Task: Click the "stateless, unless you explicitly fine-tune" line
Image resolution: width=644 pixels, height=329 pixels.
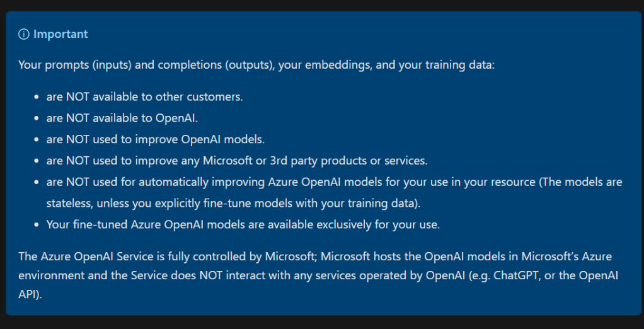Action: (233, 203)
